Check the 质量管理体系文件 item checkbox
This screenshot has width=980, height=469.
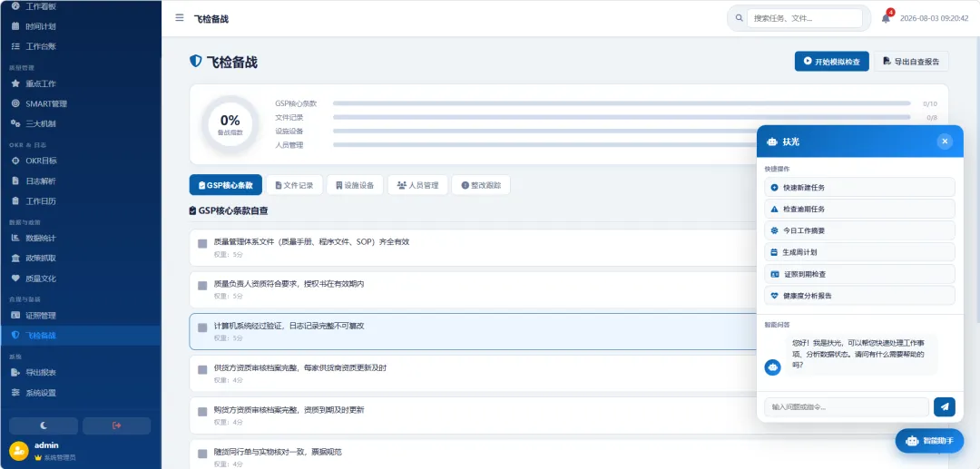tap(202, 243)
